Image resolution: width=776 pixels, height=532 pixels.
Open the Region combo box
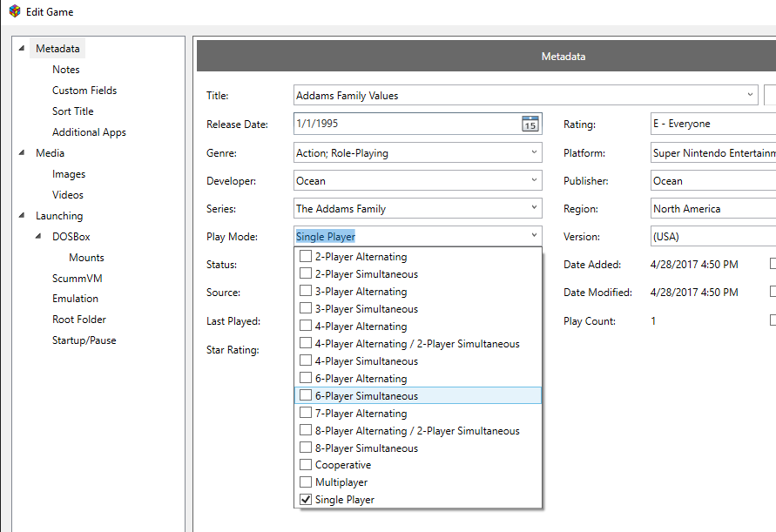click(x=713, y=208)
